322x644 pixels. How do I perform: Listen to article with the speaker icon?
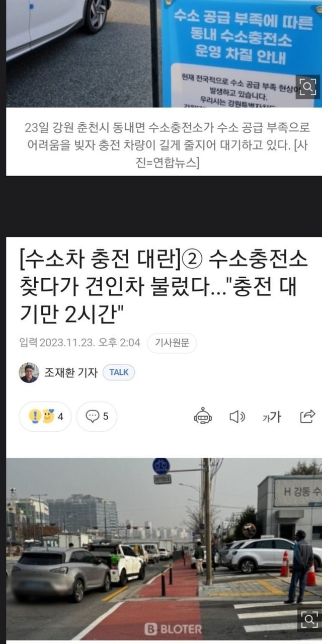click(x=237, y=417)
